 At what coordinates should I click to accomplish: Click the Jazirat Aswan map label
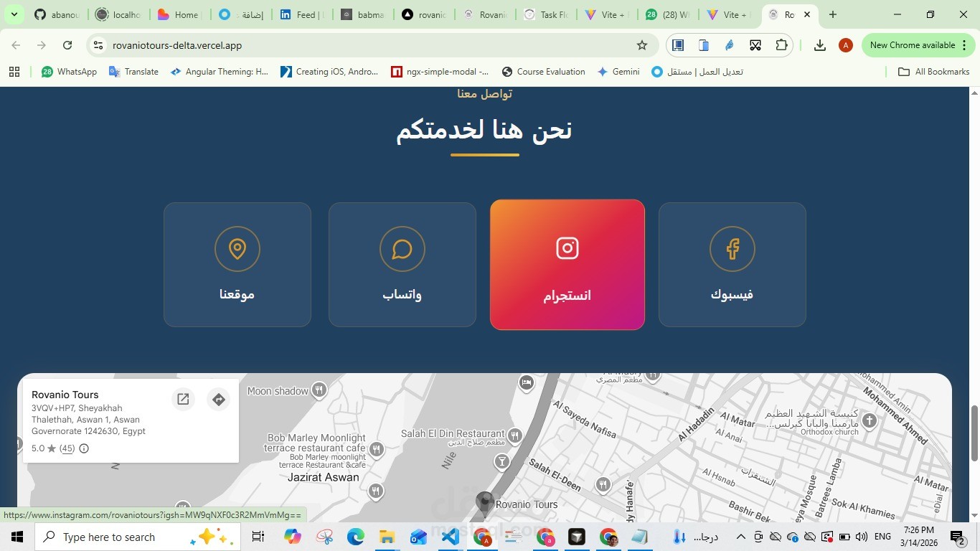coord(323,477)
